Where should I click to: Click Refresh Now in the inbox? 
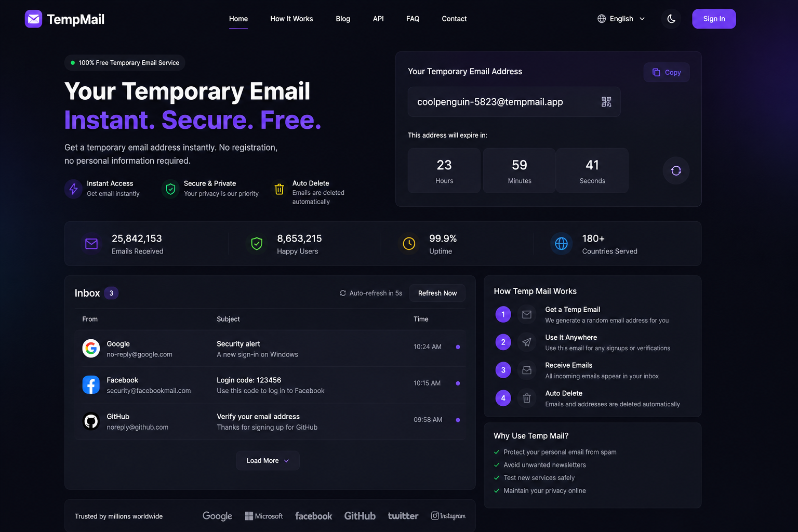click(x=437, y=293)
